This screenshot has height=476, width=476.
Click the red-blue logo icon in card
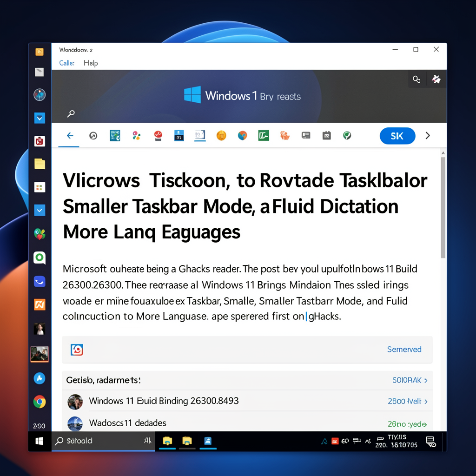(77, 350)
